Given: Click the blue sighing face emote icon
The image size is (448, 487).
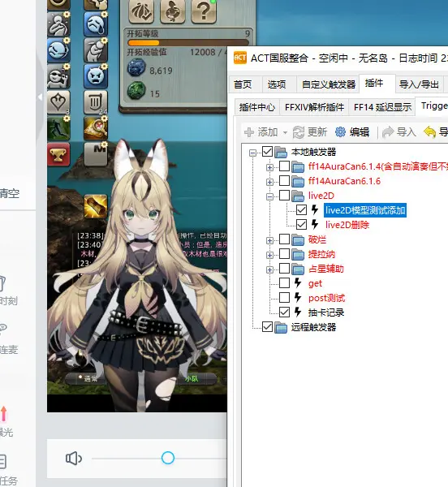Looking at the screenshot, I should 58,50.
